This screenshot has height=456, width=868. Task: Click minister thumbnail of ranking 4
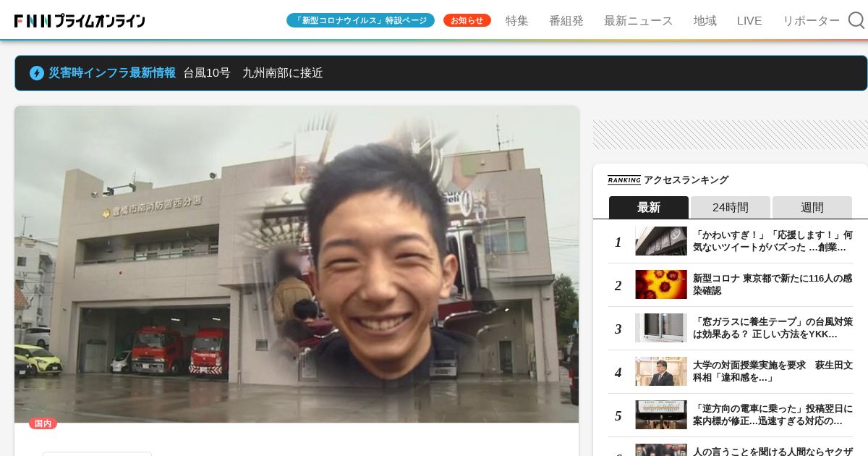coord(661,371)
